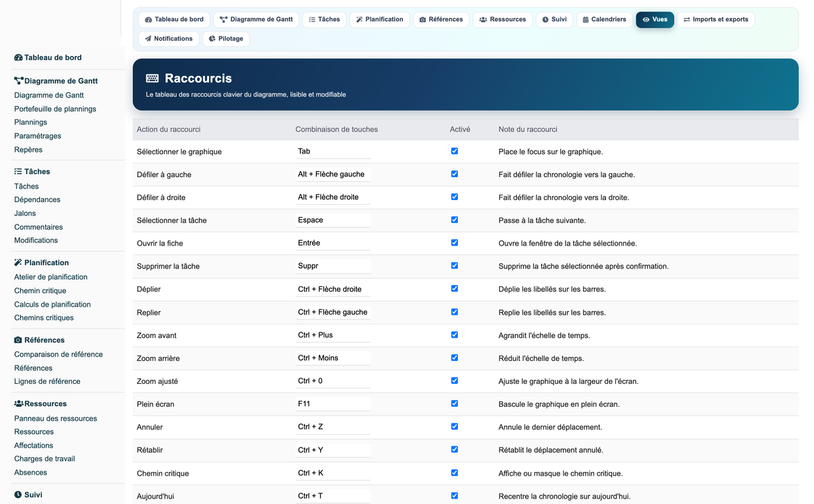This screenshot has width=814, height=504.
Task: Open Jalons in the sidebar
Action: pos(25,213)
